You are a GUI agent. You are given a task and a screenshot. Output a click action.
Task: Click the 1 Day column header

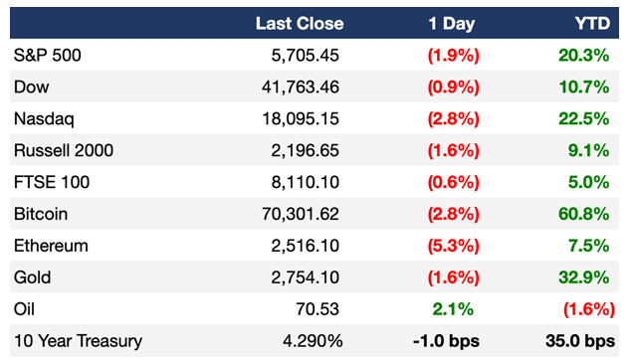pos(452,24)
